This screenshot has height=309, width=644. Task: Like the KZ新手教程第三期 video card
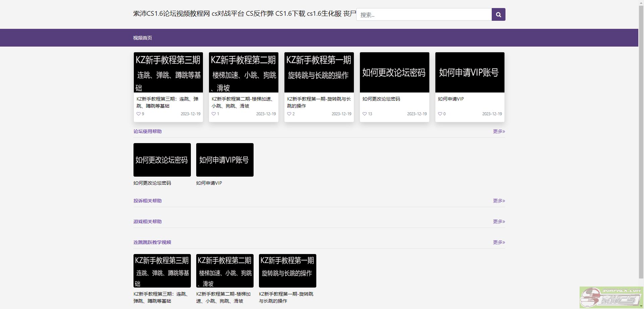139,114
